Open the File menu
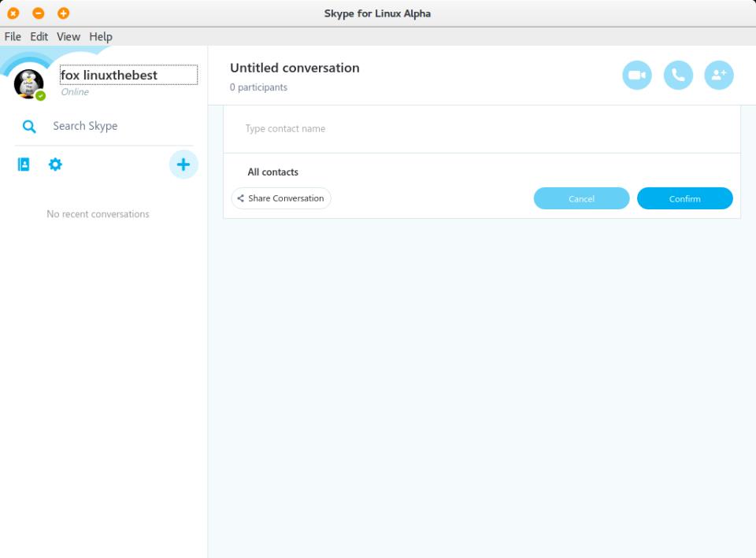 pyautogui.click(x=13, y=36)
